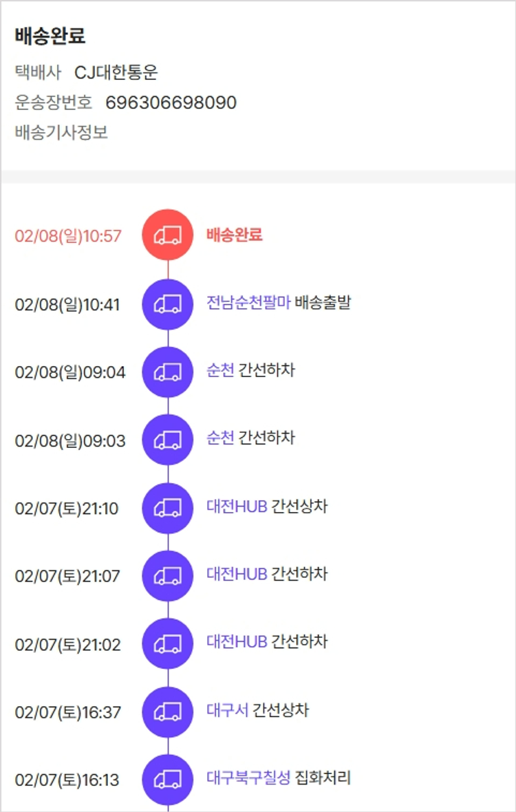Click truck icon beside 전남순천팔마 배송출발

point(168,304)
